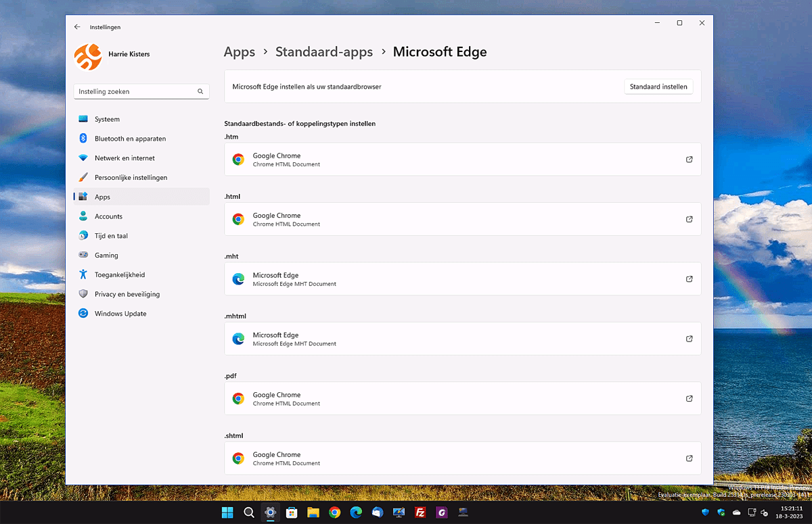Open the Systeem settings category
This screenshot has width=812, height=524.
pos(141,119)
